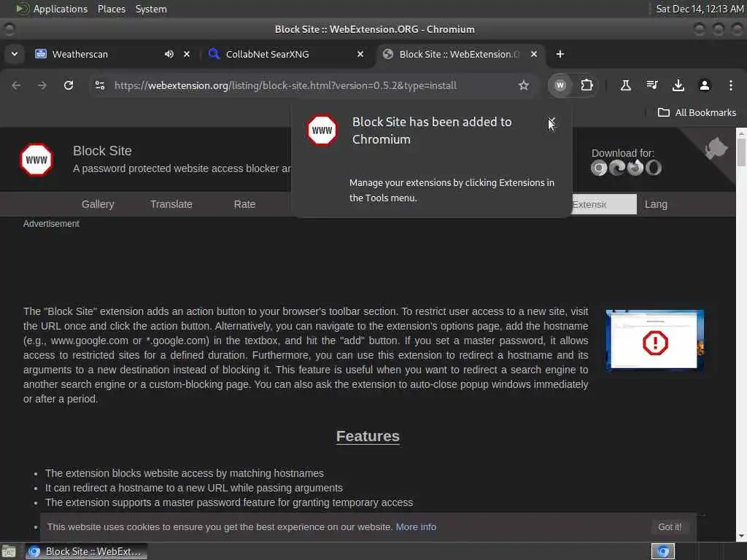Dismiss the Block Site added popup
The width and height of the screenshot is (747, 560).
551,122
